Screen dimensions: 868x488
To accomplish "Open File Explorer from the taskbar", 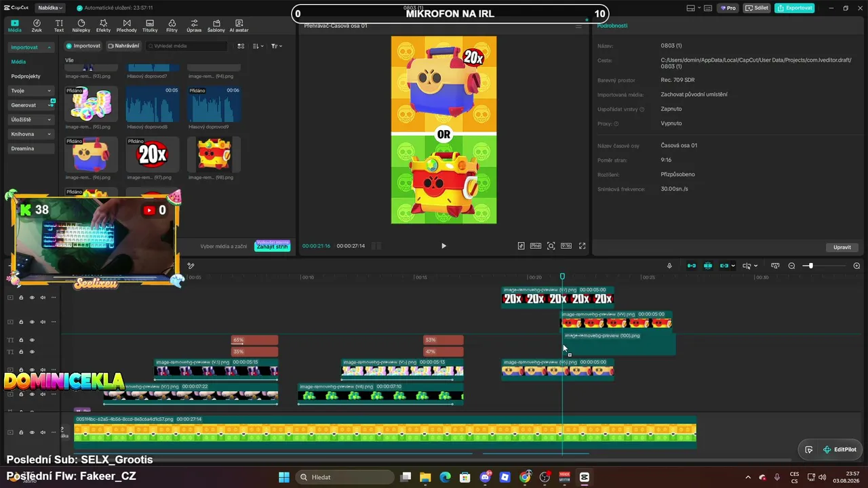I will 425,477.
